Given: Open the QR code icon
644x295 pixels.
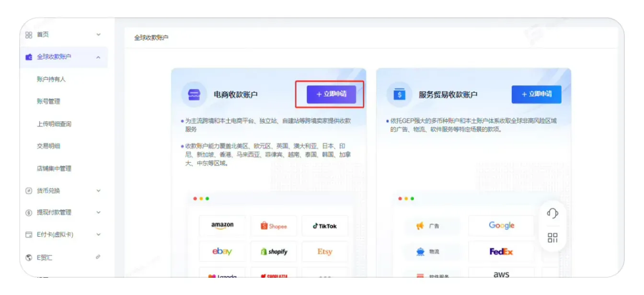Looking at the screenshot, I should coord(552,238).
